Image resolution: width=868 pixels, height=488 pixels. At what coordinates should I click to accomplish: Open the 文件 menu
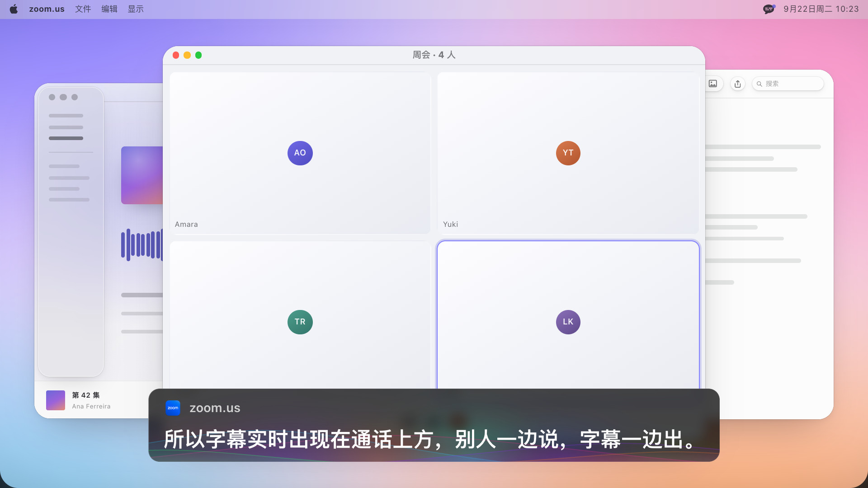point(83,9)
